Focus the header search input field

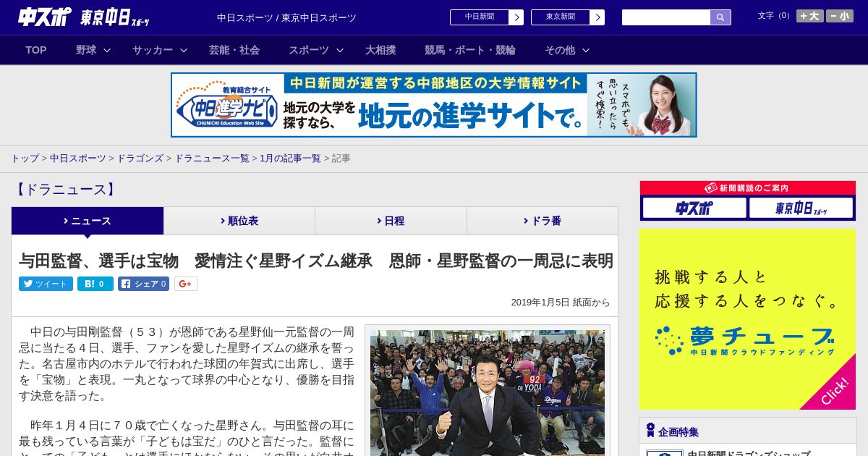[666, 17]
